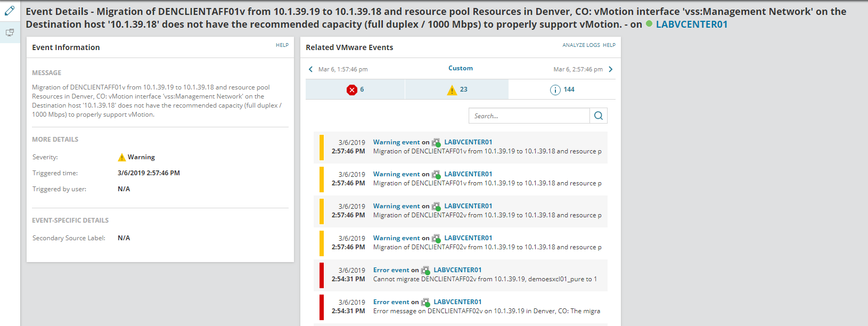This screenshot has height=326, width=868.
Task: Select the triggered time value 3/6/2019 2:57:46 PM
Action: pos(149,173)
